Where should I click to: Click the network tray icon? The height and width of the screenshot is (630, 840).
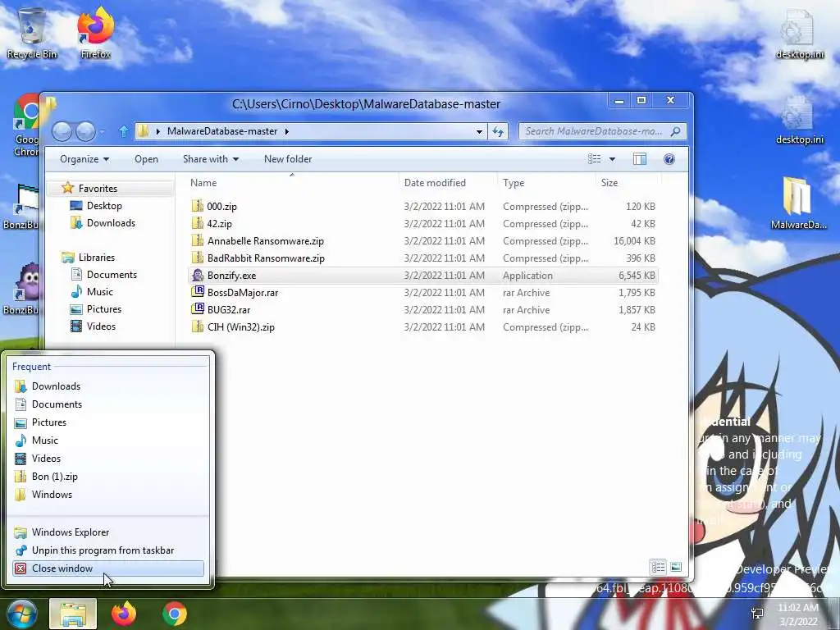click(757, 614)
